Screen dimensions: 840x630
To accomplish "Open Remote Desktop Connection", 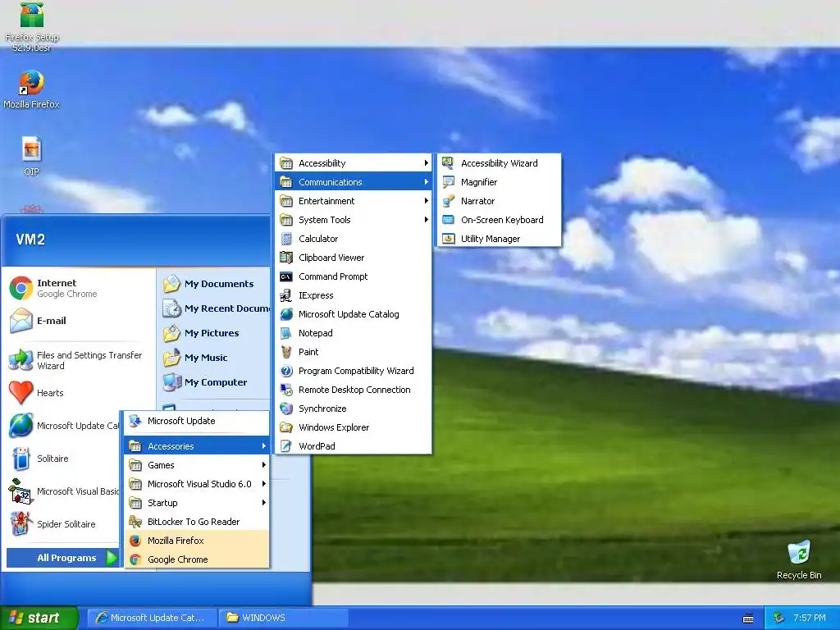I will tap(353, 390).
